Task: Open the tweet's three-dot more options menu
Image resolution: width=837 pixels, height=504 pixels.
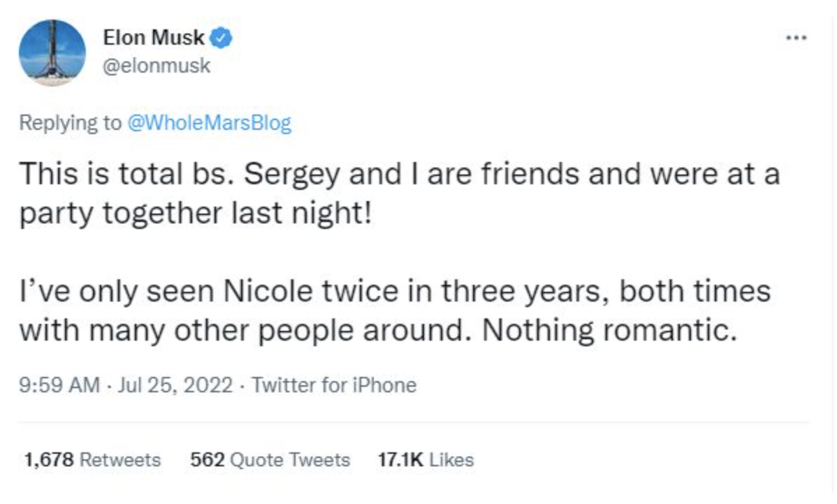Action: point(795,37)
